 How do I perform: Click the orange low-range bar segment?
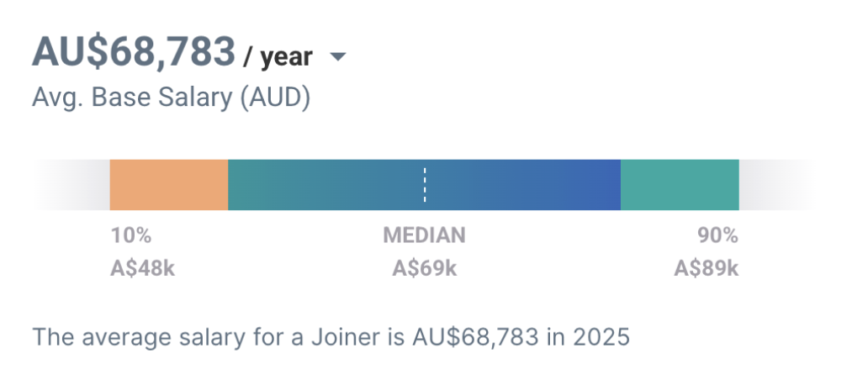click(169, 184)
